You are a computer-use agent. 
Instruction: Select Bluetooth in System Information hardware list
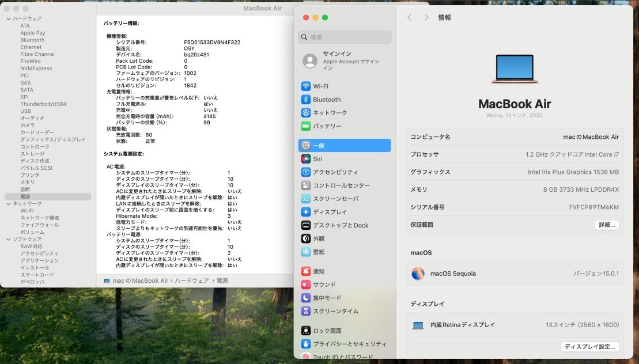[32, 40]
